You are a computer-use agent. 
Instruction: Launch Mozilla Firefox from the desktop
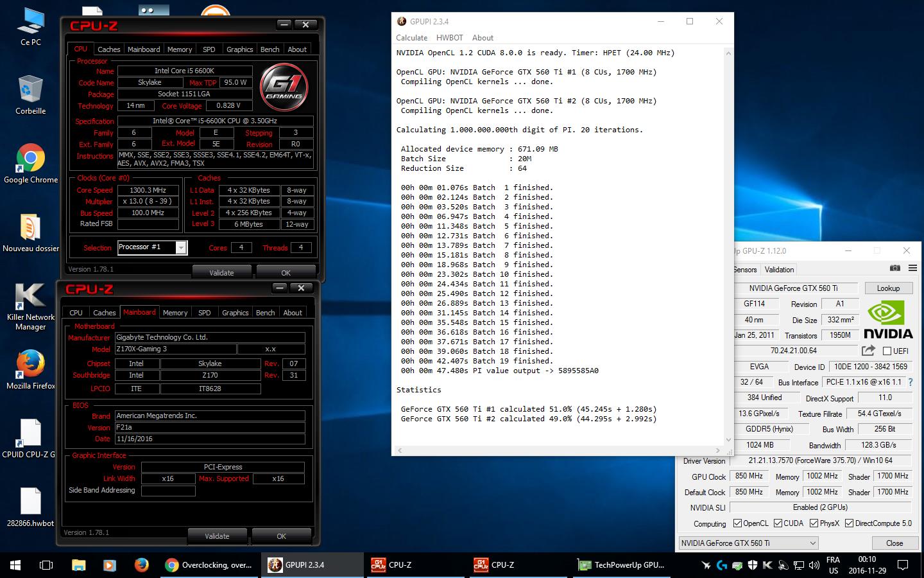coord(30,370)
